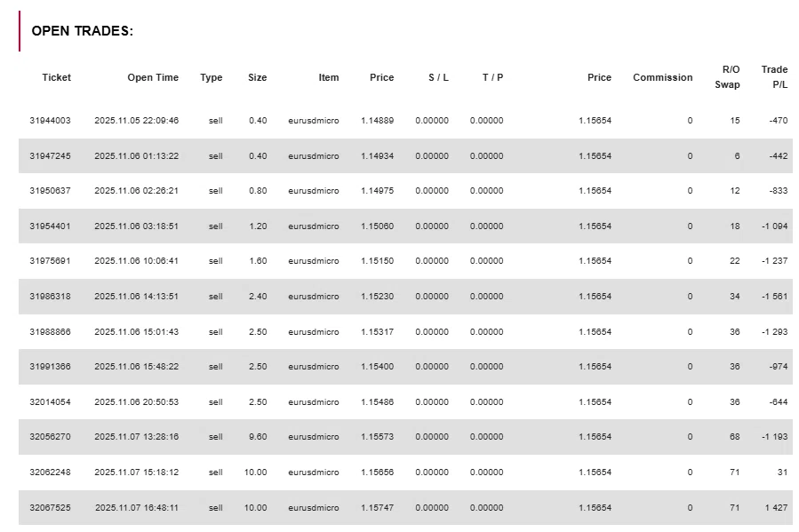Click the R/O Swap column header

[x=727, y=77]
